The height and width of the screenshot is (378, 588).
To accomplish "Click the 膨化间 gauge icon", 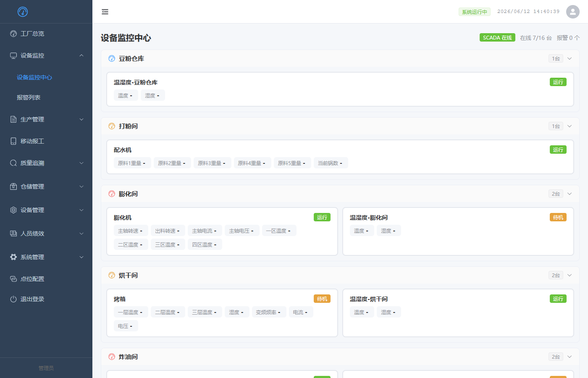I will 112,194.
